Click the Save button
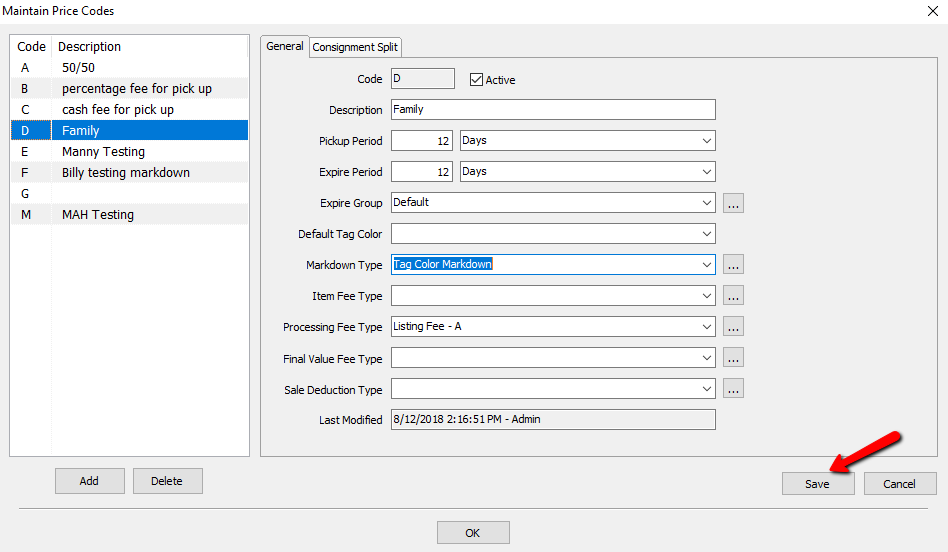Screen dimensions: 948x552 (817, 484)
